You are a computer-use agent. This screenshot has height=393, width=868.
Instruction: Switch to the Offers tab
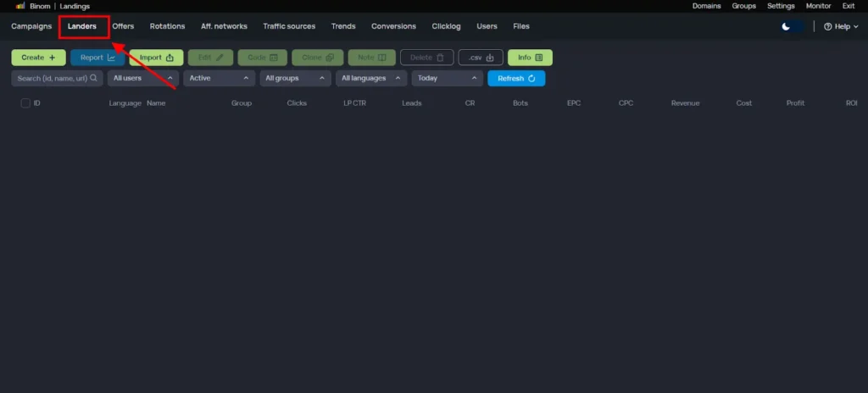click(123, 26)
